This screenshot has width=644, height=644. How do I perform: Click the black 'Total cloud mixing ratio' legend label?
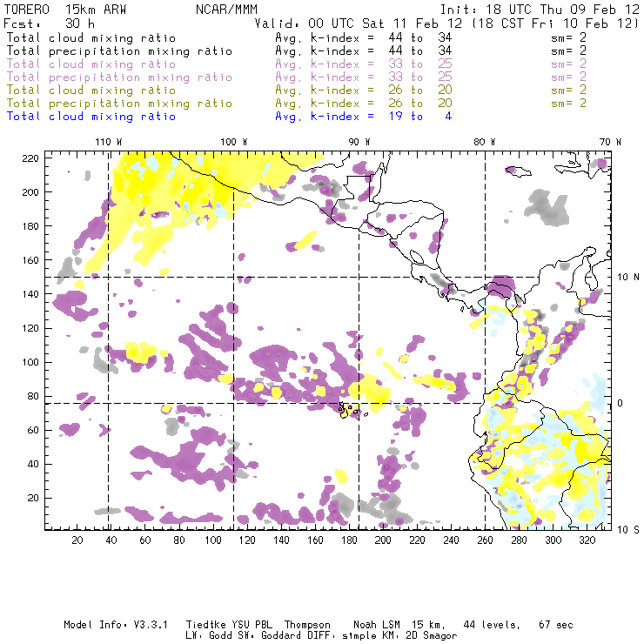[91, 38]
